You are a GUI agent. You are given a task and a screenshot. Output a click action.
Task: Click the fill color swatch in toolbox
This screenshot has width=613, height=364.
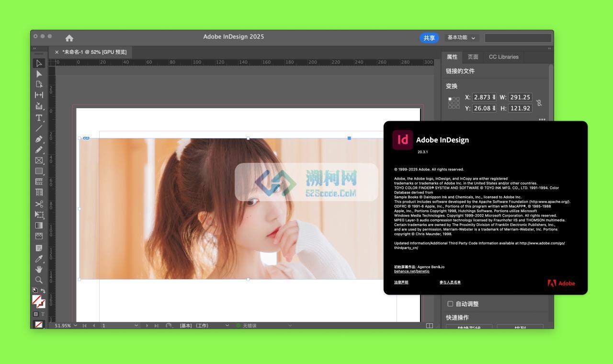pos(37,300)
